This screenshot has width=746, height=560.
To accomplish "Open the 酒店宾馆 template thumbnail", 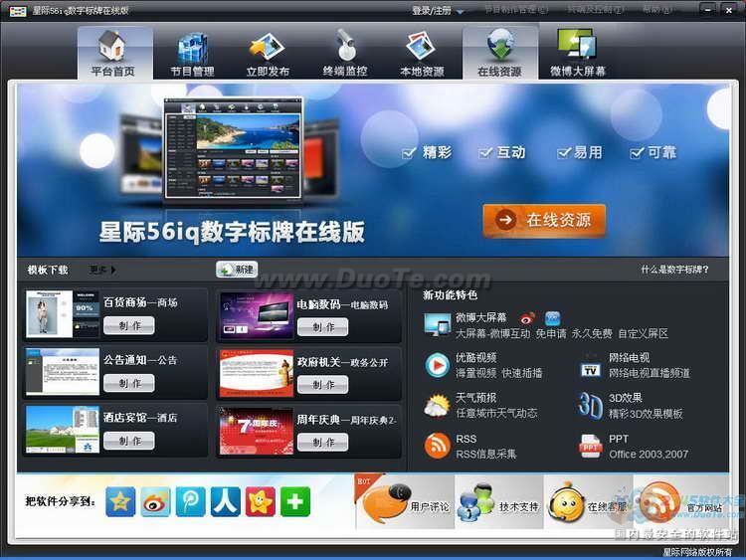I will click(63, 429).
